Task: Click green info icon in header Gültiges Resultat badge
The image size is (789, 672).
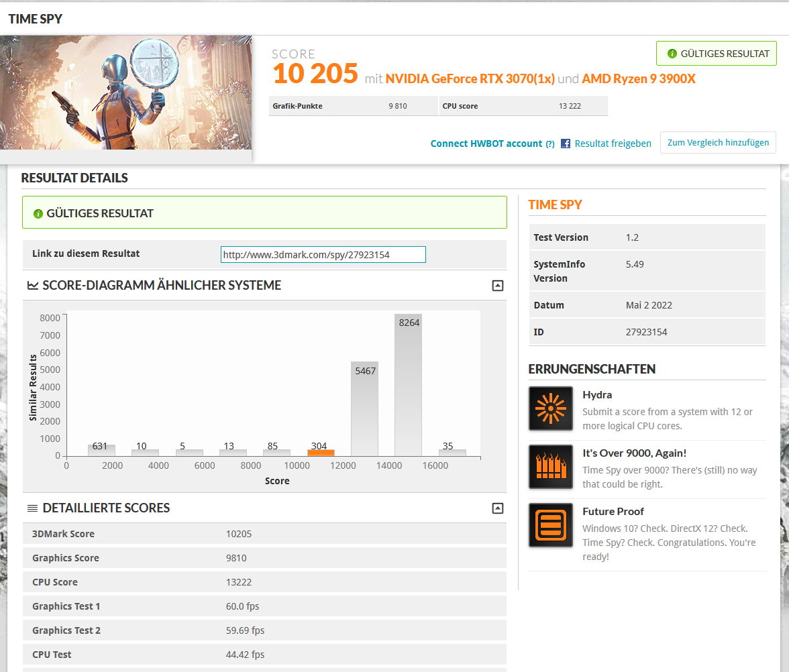Action: (672, 54)
